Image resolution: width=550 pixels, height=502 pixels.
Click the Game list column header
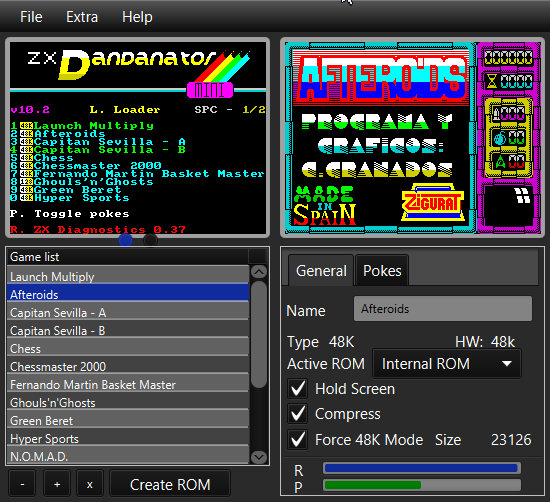(x=128, y=257)
